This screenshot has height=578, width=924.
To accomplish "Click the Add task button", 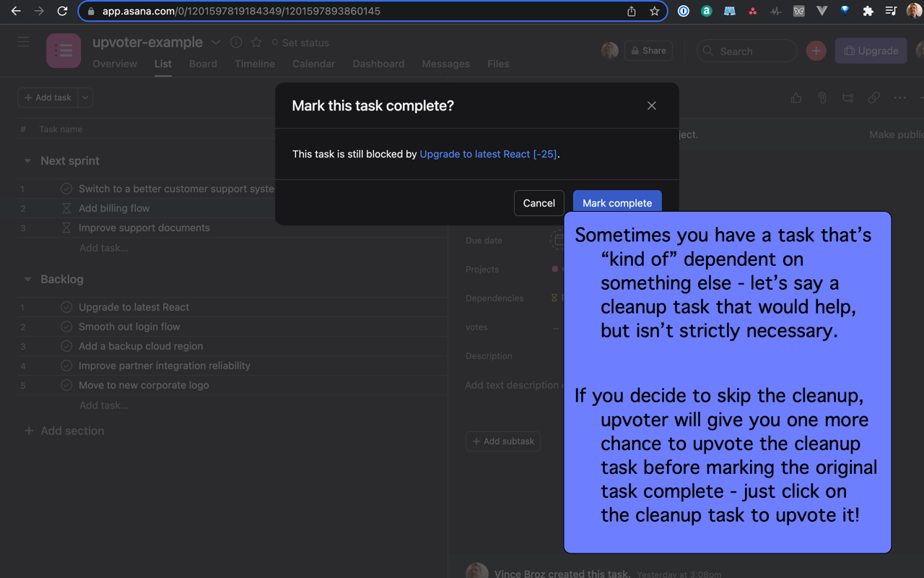I will pyautogui.click(x=48, y=98).
